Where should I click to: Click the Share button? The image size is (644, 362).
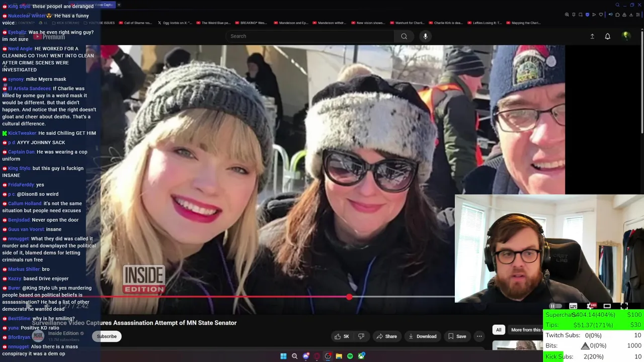[387, 336]
